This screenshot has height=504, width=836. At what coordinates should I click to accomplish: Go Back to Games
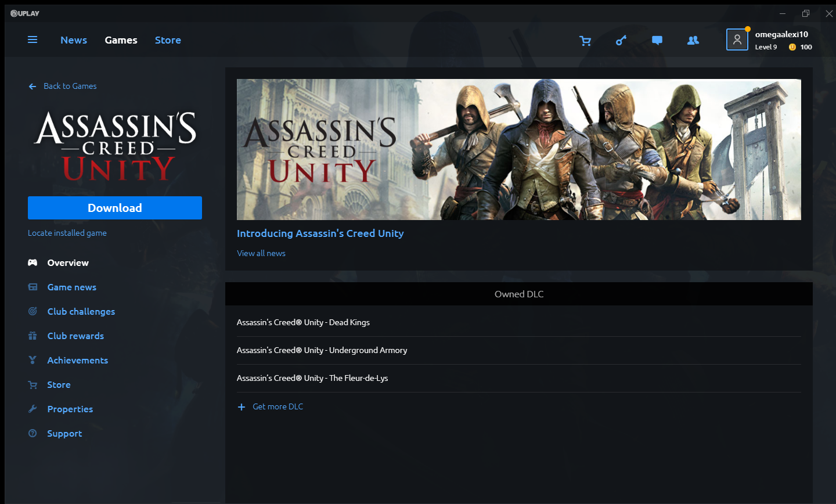[70, 86]
